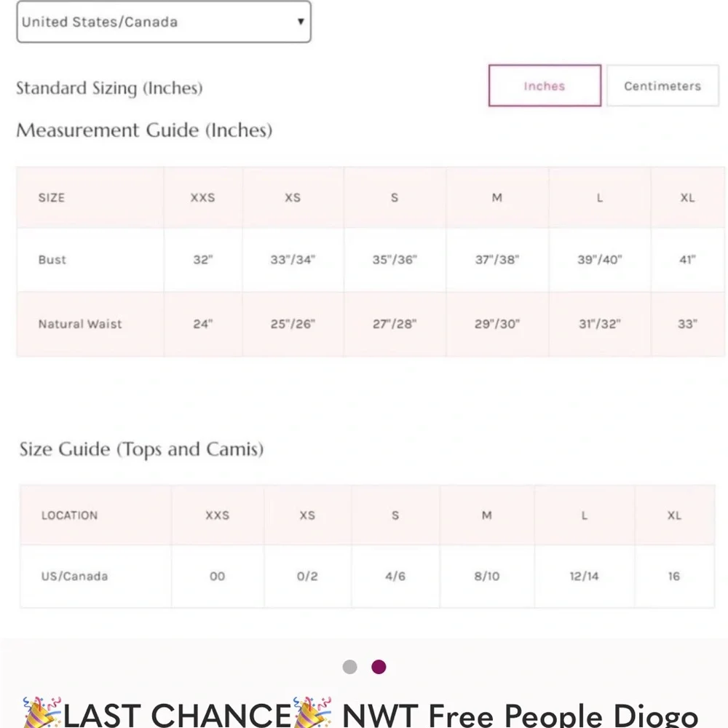The height and width of the screenshot is (728, 728).
Task: Click the Standard Sizing (Inches) heading
Action: (109, 88)
